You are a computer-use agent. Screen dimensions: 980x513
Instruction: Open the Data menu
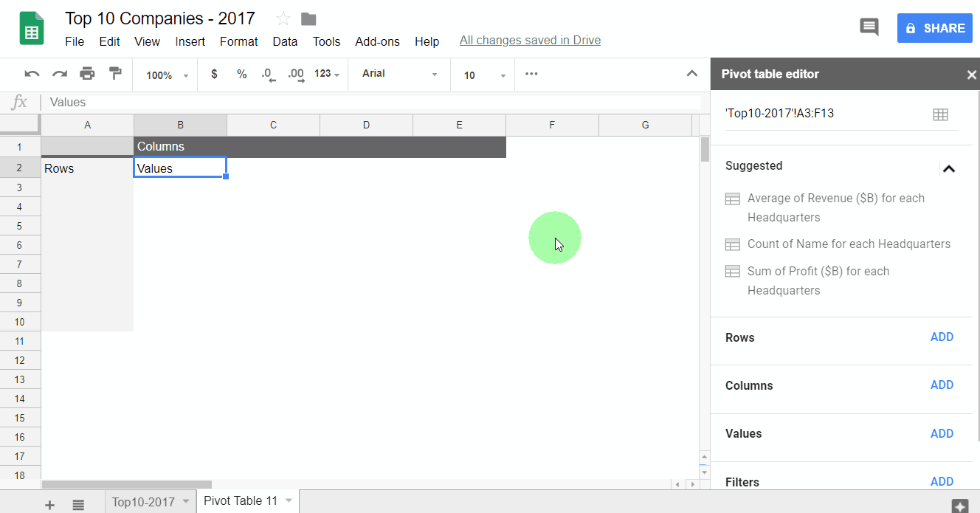pos(285,41)
